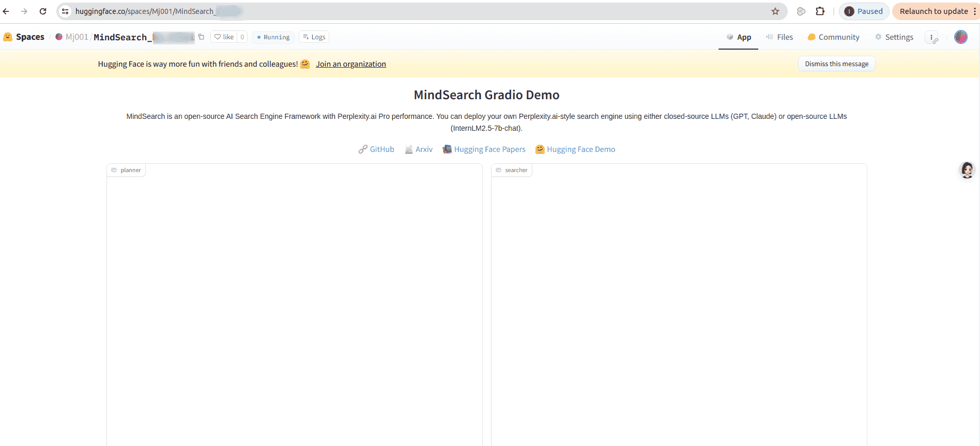View site information icon in address bar
This screenshot has width=980, height=446.
pyautogui.click(x=65, y=11)
